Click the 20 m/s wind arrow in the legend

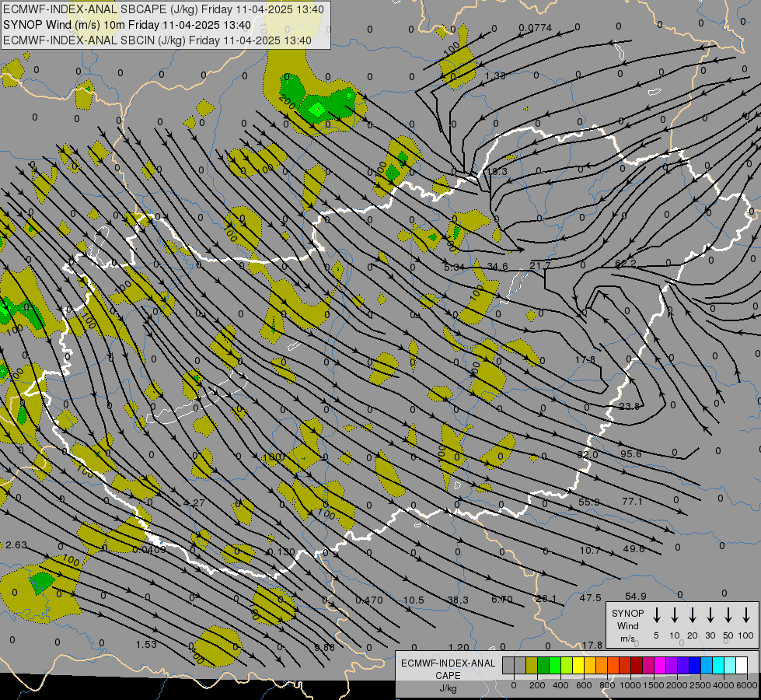(x=693, y=615)
